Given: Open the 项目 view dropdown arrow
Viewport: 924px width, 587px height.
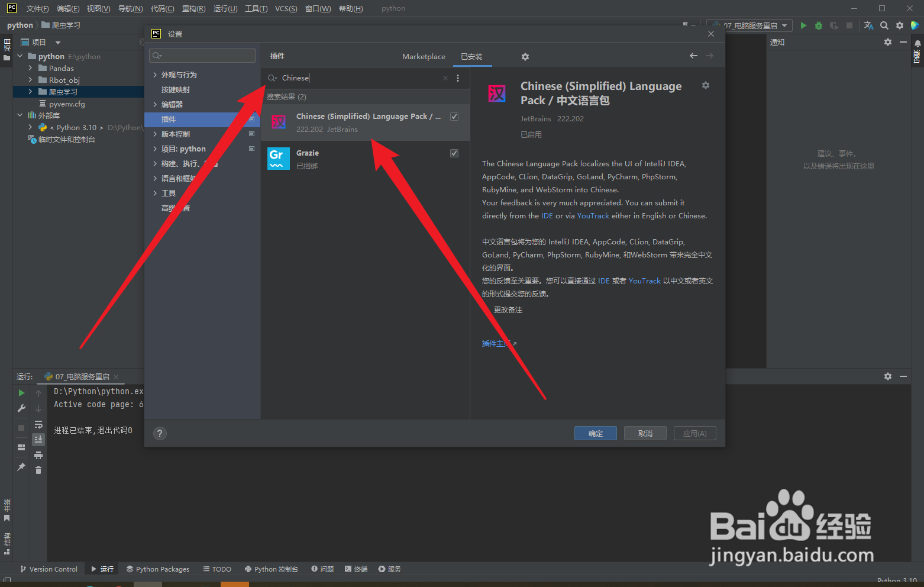Looking at the screenshot, I should [58, 43].
